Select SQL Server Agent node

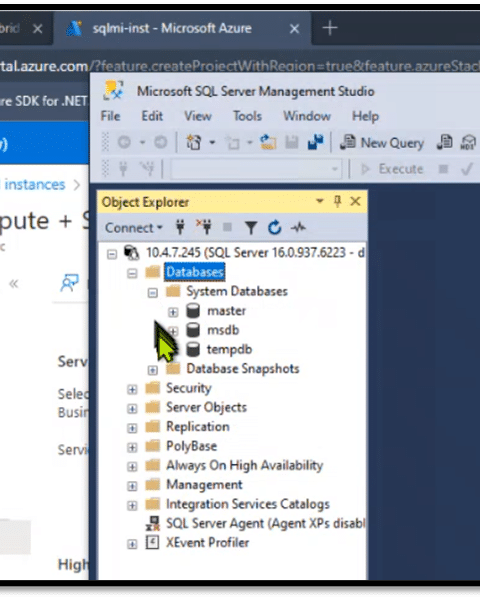pyautogui.click(x=265, y=523)
